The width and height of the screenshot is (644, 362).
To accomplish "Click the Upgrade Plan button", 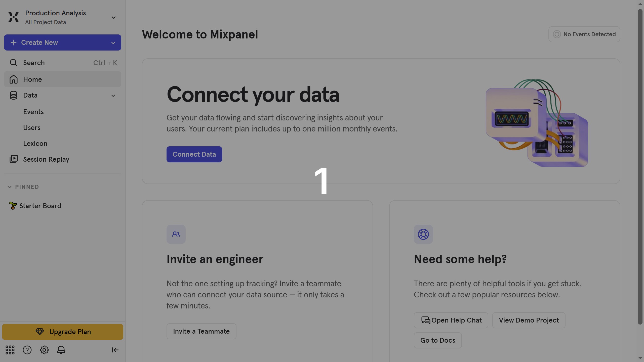I will tap(63, 332).
